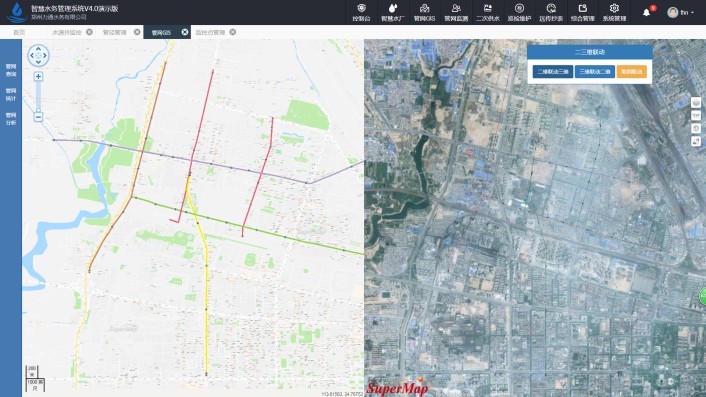
Task: Click orange 取消联动 cancel button
Action: [631, 72]
